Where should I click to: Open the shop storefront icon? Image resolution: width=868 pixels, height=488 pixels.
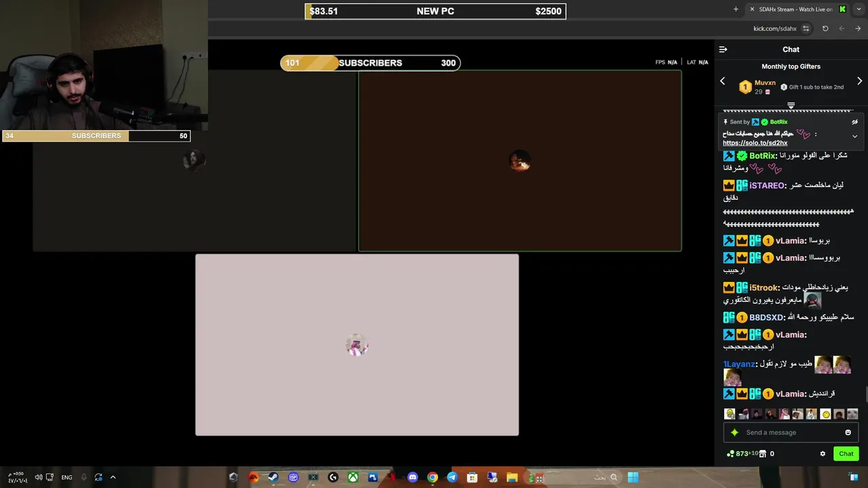(x=763, y=453)
